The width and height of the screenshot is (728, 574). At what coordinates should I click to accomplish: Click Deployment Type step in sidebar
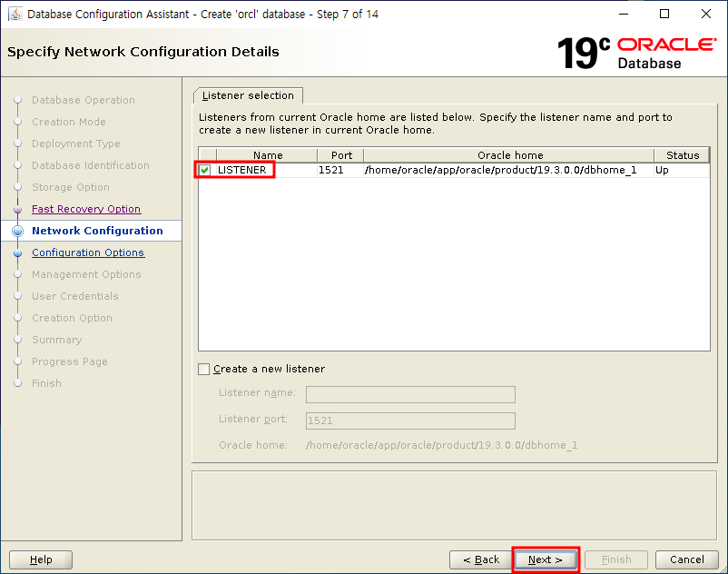point(75,143)
